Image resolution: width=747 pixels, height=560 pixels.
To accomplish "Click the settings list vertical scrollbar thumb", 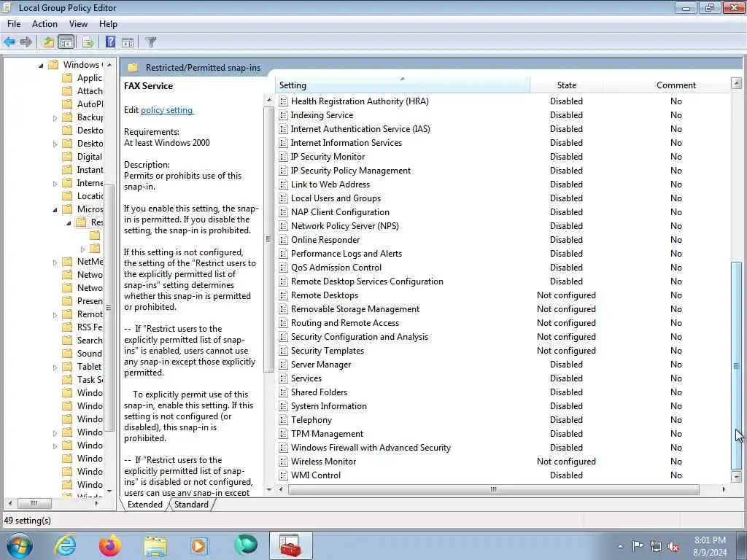I will [x=737, y=366].
